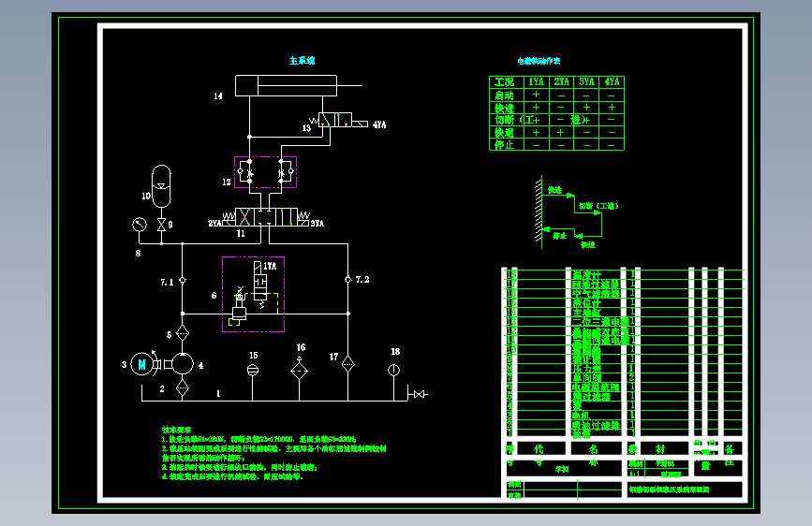Click the 4YA label beside valve 13
Screen dimensions: 812x526
pyautogui.click(x=379, y=124)
